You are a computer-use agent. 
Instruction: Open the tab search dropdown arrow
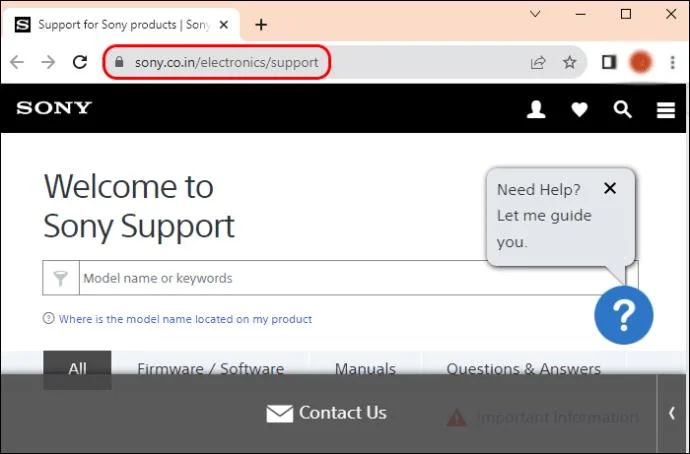pos(535,14)
